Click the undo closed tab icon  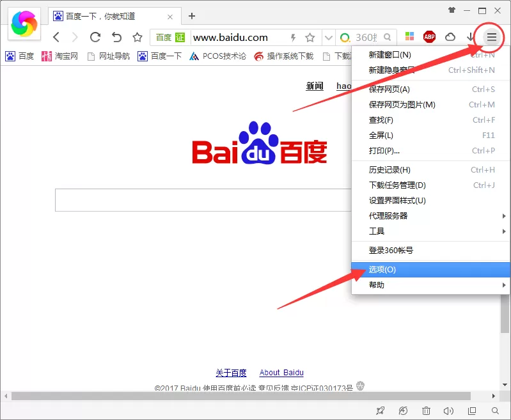[116, 37]
